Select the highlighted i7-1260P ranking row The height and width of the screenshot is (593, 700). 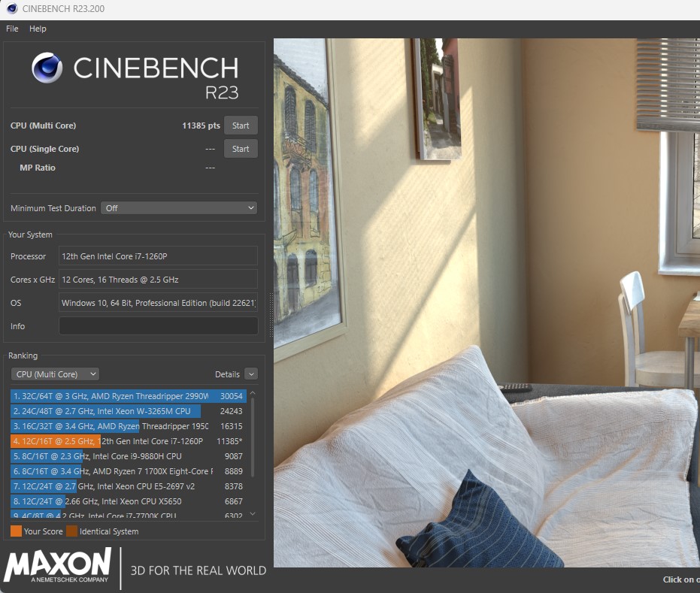point(128,441)
